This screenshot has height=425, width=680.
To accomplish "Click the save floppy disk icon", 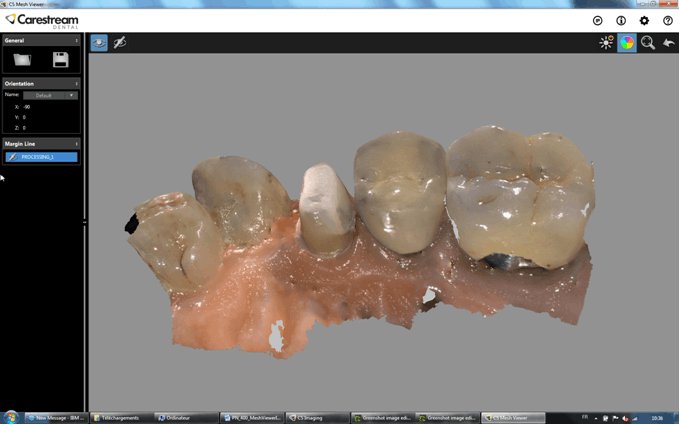I will pyautogui.click(x=60, y=60).
